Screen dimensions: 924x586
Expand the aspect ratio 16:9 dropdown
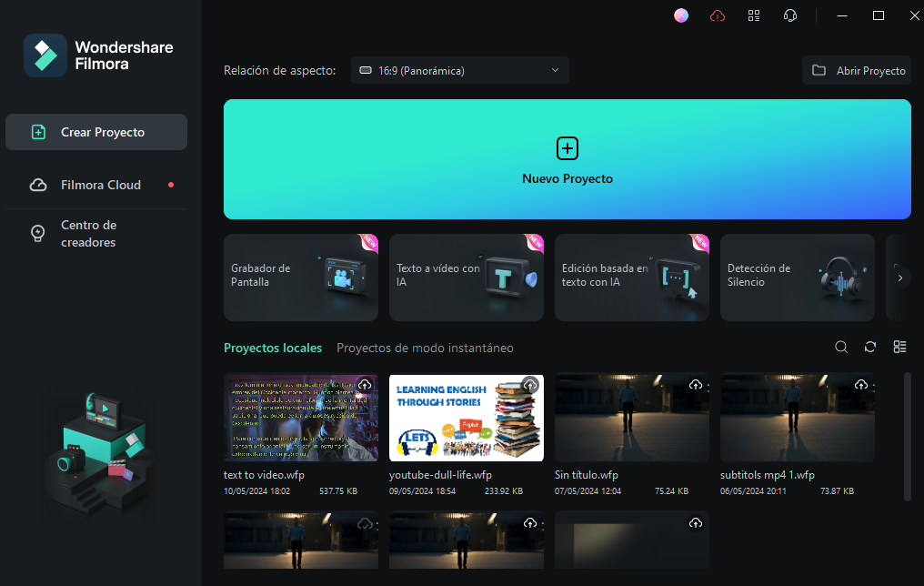tap(460, 70)
